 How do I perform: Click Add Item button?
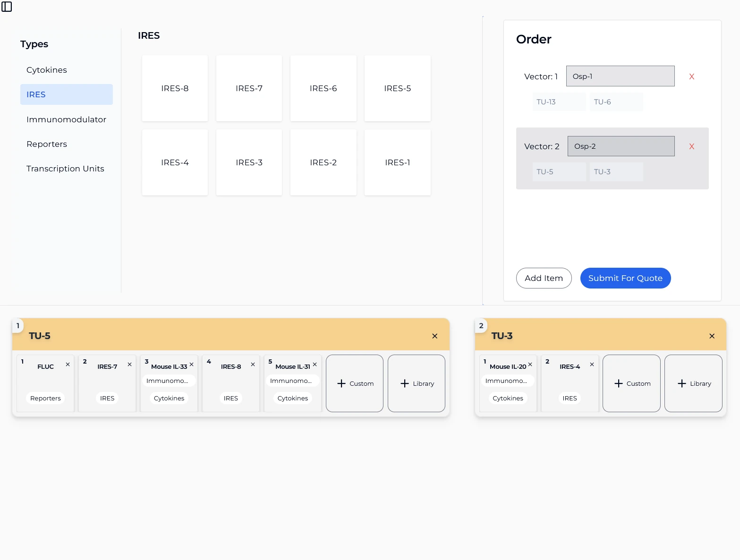[544, 278]
